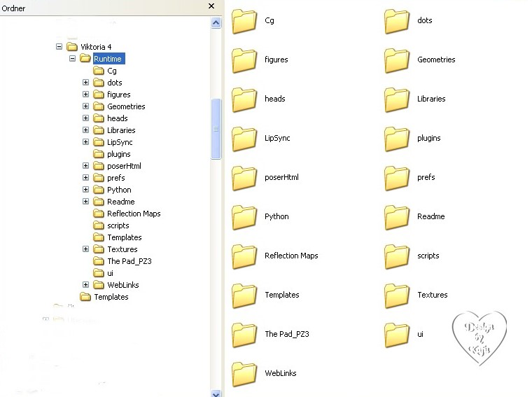Open the Cg folder icon in right pane
This screenshot has height=397, width=532.
tap(244, 22)
